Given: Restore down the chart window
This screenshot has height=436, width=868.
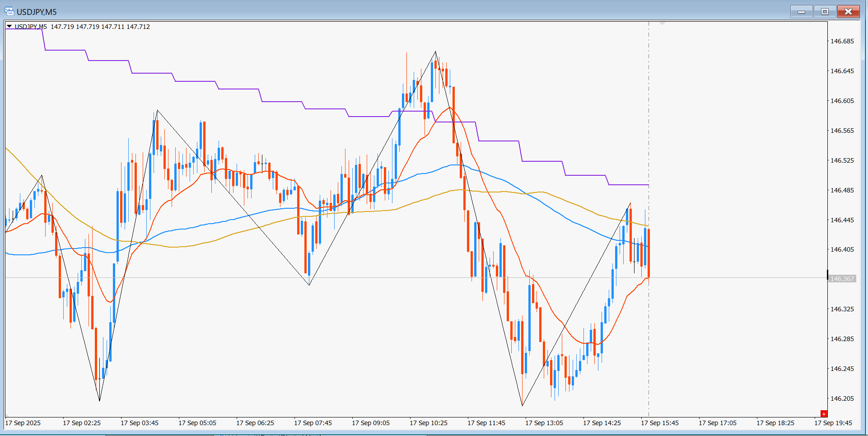Looking at the screenshot, I should click(825, 11).
